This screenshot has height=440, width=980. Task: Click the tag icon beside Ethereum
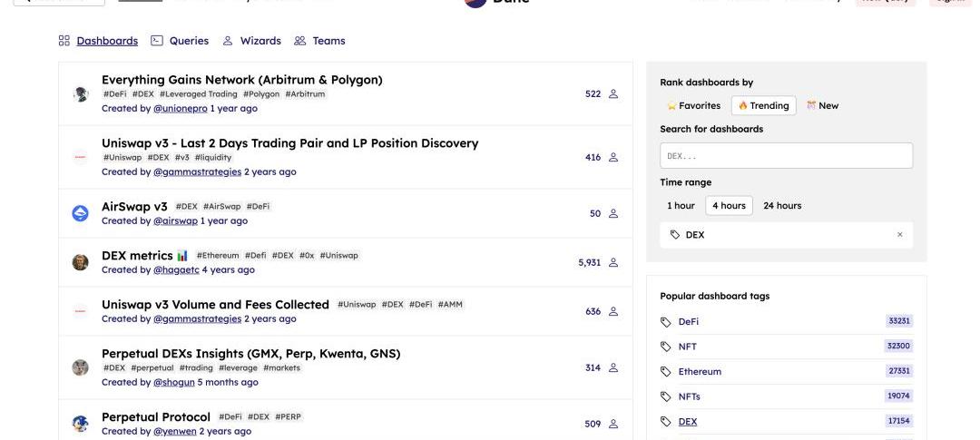point(666,371)
